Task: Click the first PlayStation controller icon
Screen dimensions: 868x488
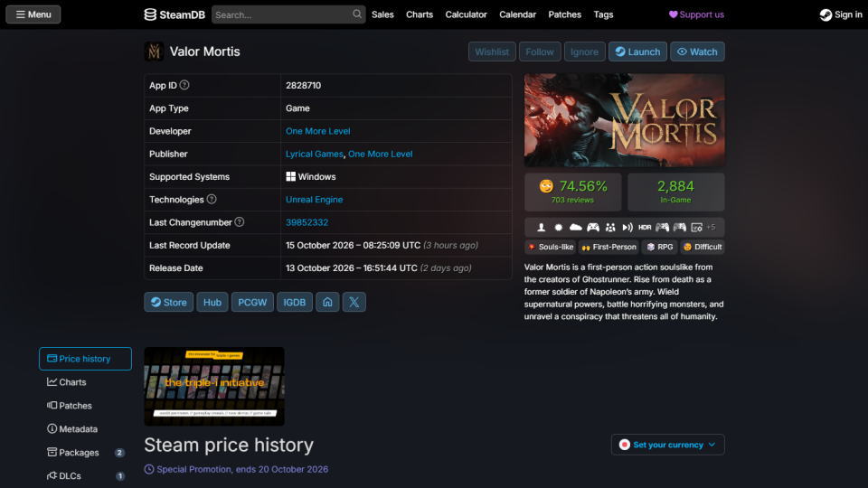Action: tap(662, 227)
